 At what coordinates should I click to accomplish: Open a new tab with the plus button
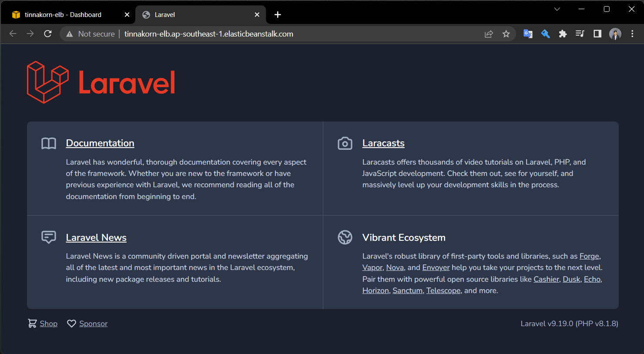point(278,14)
